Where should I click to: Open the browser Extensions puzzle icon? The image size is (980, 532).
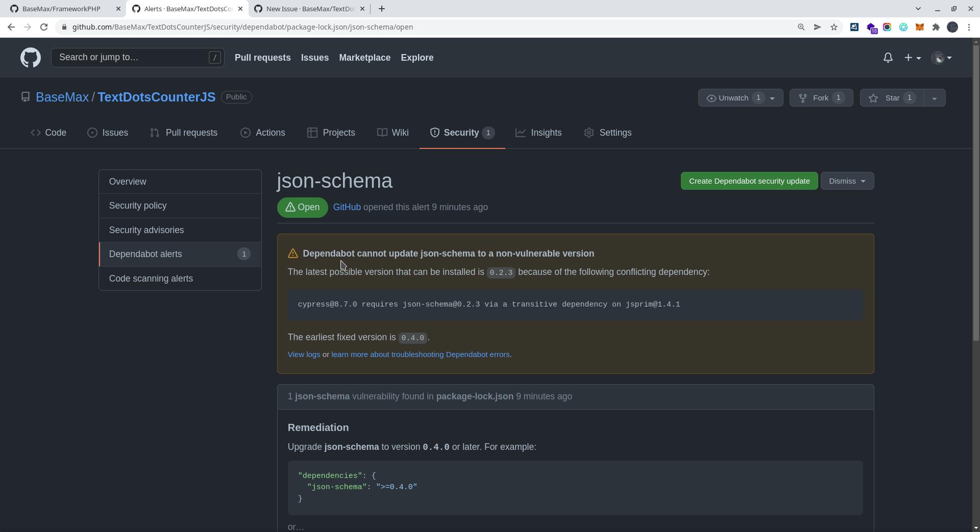coord(936,27)
